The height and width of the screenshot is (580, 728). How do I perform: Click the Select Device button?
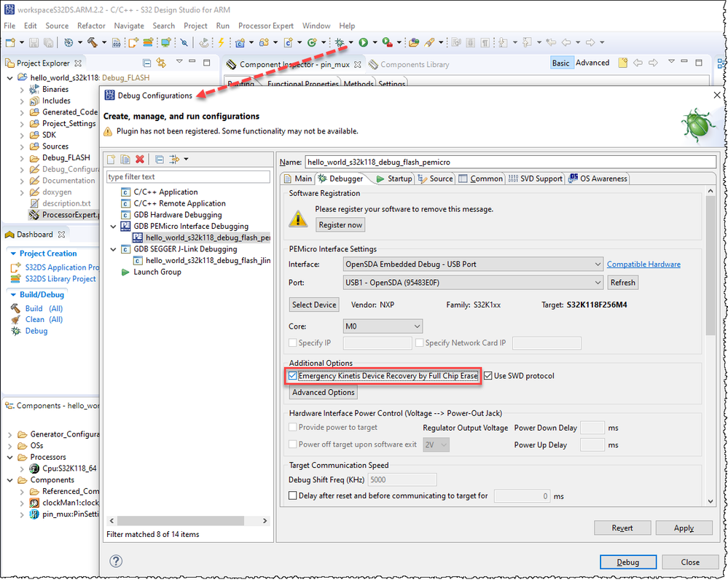(x=314, y=305)
